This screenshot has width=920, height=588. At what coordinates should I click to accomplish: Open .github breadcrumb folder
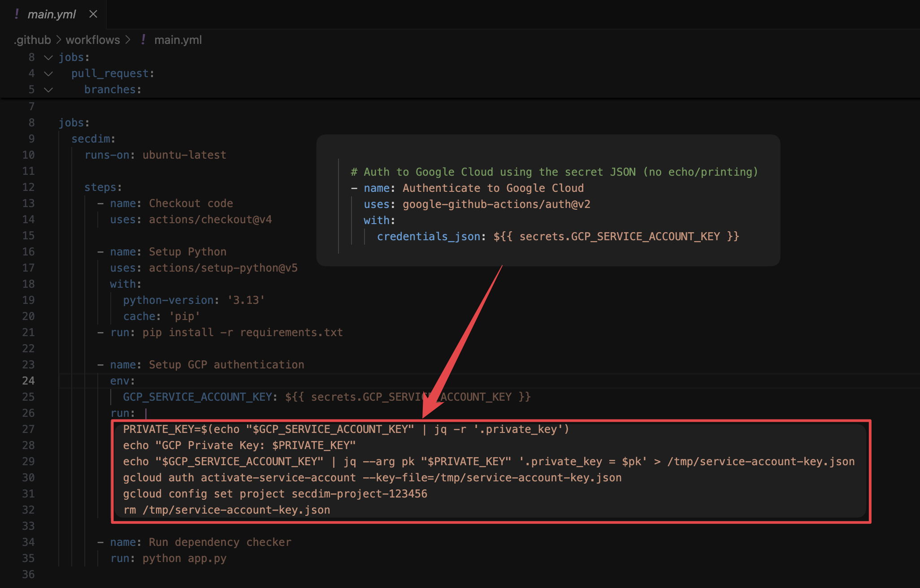[x=33, y=40]
